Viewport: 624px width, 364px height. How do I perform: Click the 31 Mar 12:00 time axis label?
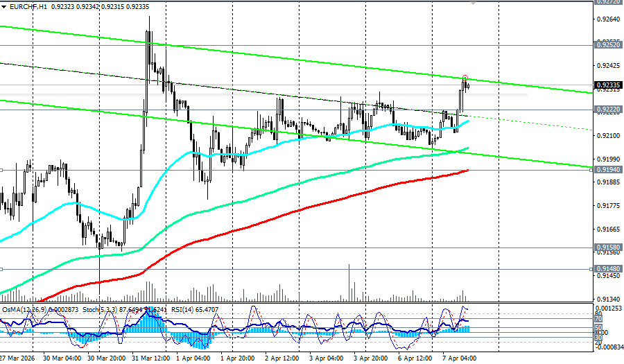pyautogui.click(x=150, y=358)
